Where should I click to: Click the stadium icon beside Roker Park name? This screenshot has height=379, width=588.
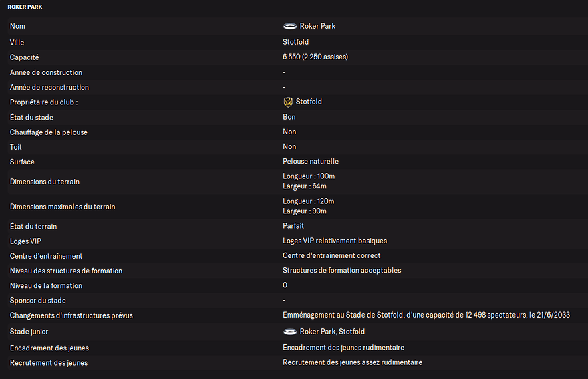[x=290, y=26]
